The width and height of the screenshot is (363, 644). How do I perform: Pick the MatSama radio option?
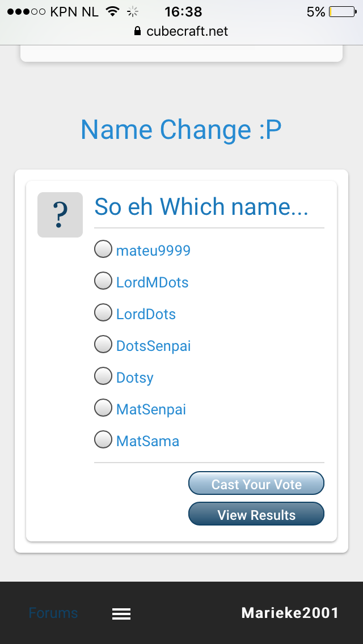point(103,439)
